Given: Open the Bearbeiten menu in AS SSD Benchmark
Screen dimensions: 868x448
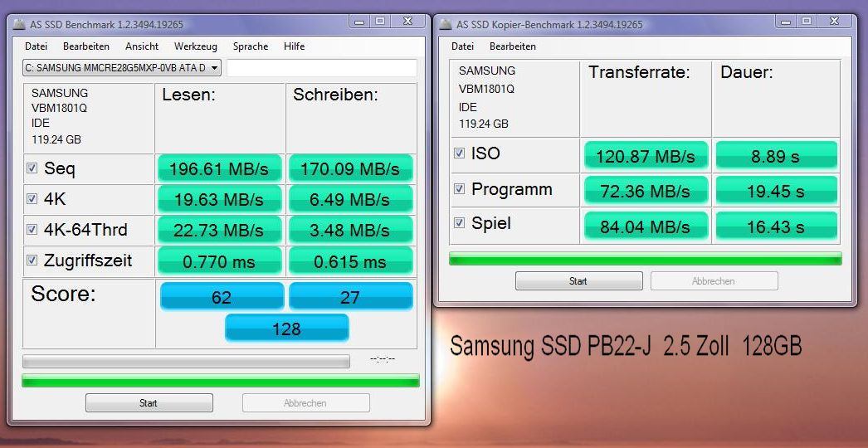Looking at the screenshot, I should coord(86,46).
